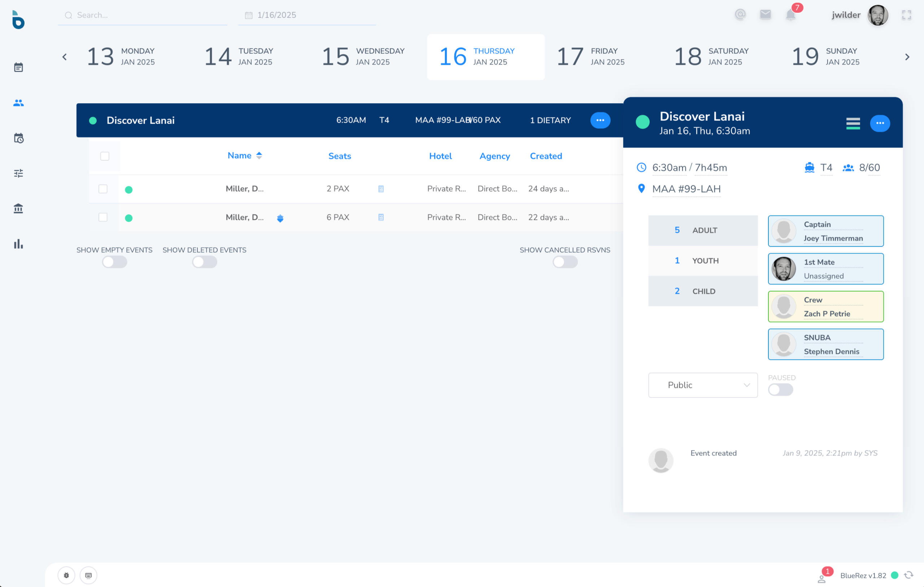Viewport: 924px width, 587px height.
Task: Select Friday 17 Jan date tab
Action: coord(591,57)
